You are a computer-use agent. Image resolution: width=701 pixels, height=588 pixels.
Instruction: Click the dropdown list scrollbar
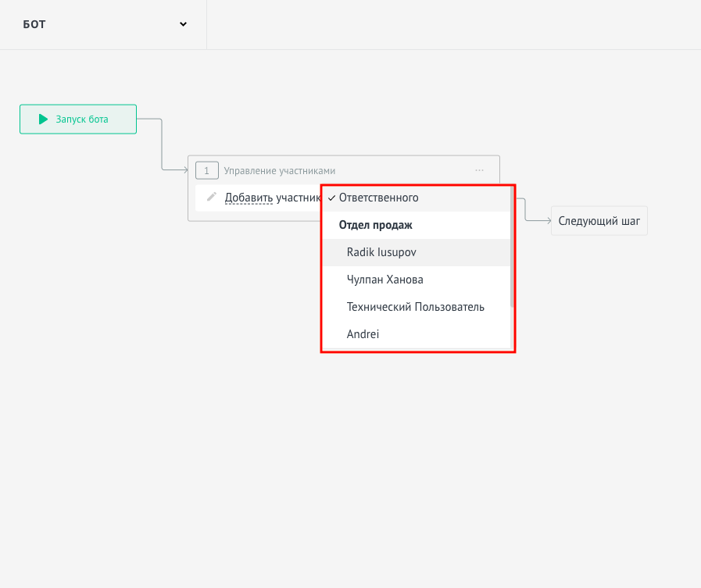[512, 247]
